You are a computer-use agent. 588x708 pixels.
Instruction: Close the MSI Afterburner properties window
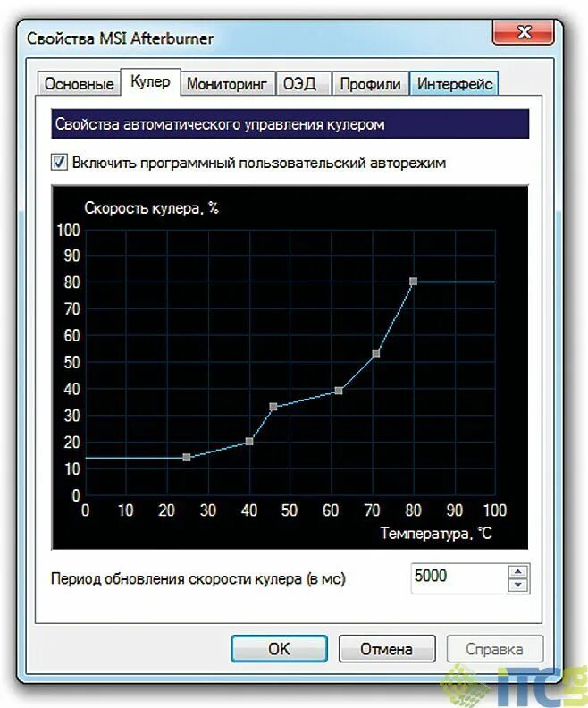click(524, 32)
